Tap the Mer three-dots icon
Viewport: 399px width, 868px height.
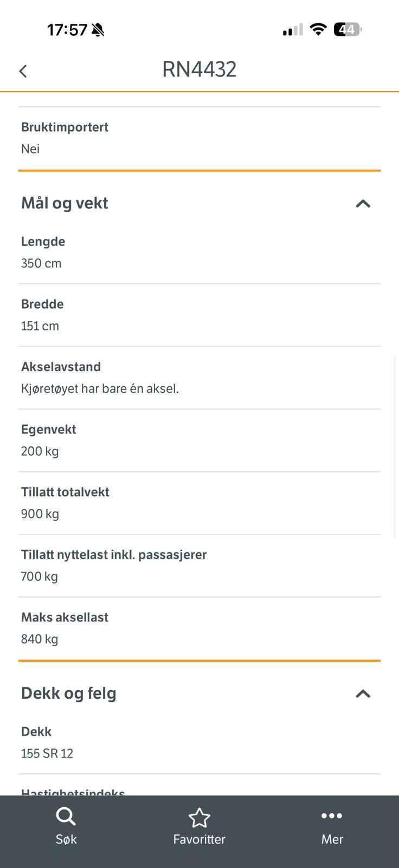(332, 816)
